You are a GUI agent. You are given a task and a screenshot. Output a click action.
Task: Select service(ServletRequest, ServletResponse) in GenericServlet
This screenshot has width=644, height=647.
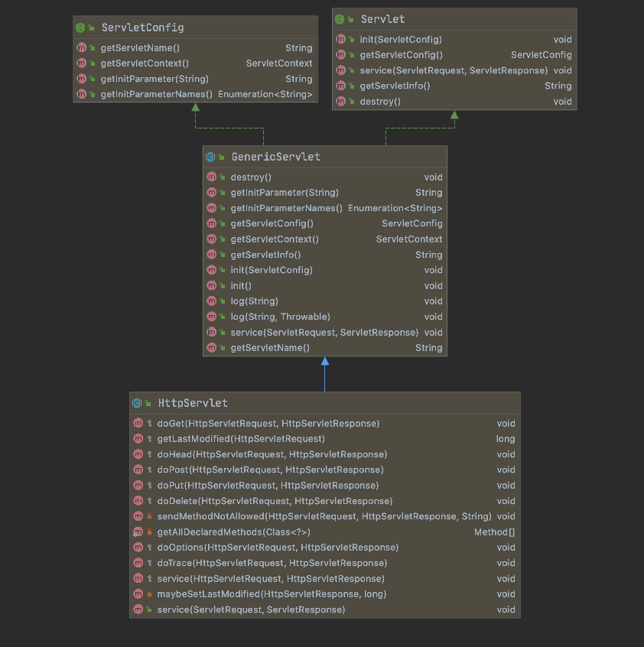325,332
